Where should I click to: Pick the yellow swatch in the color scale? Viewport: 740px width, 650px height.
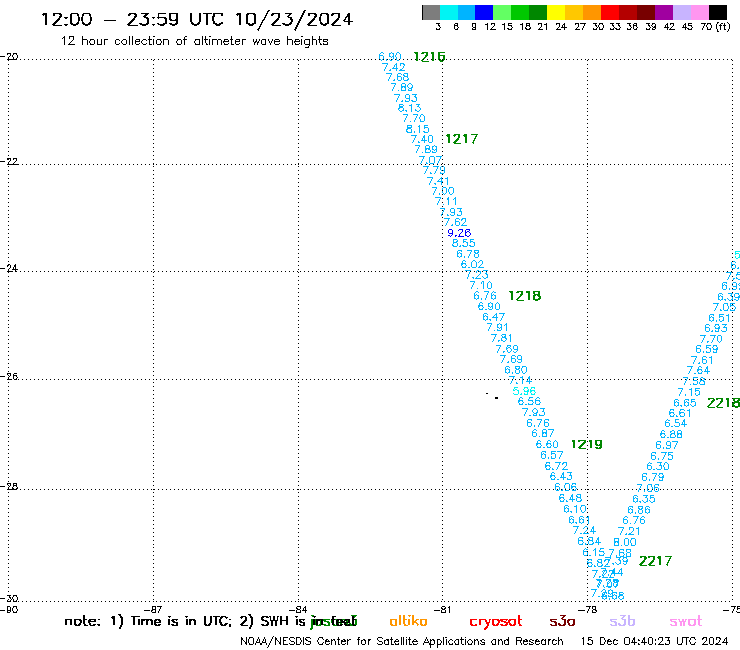point(556,12)
